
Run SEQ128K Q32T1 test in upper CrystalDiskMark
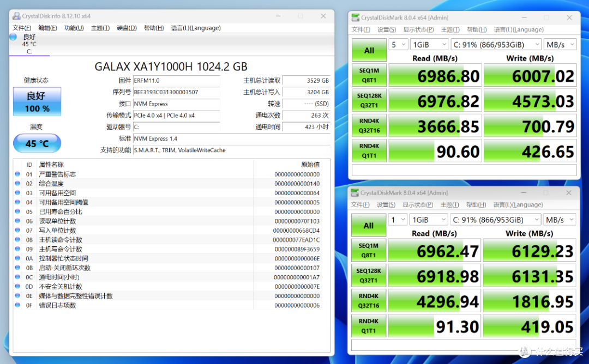(369, 100)
